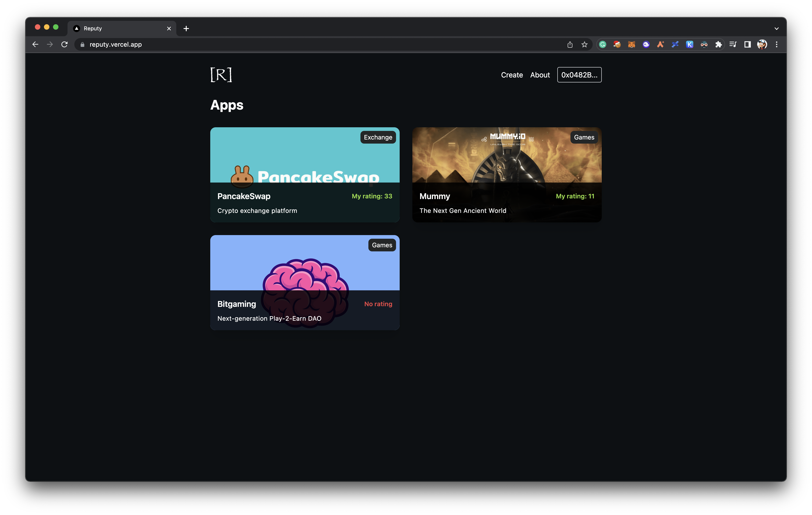Reload the page with the refresh icon
812x515 pixels.
[64, 44]
